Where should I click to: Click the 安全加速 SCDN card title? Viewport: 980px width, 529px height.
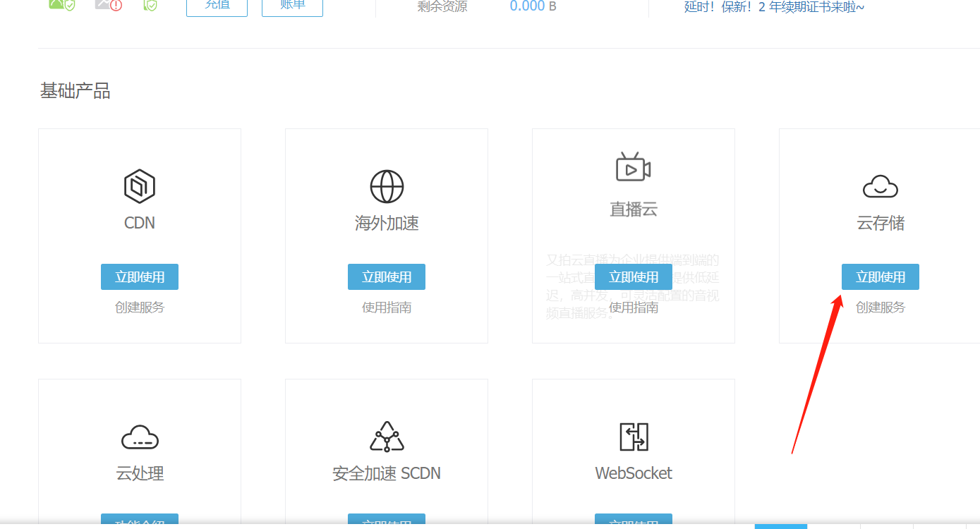[387, 473]
